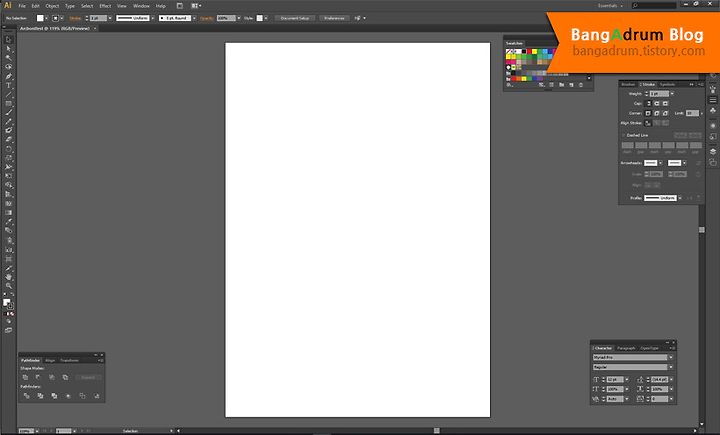Click the Intersect shape mode icon
Screen dimensions: 720x435
(52, 377)
